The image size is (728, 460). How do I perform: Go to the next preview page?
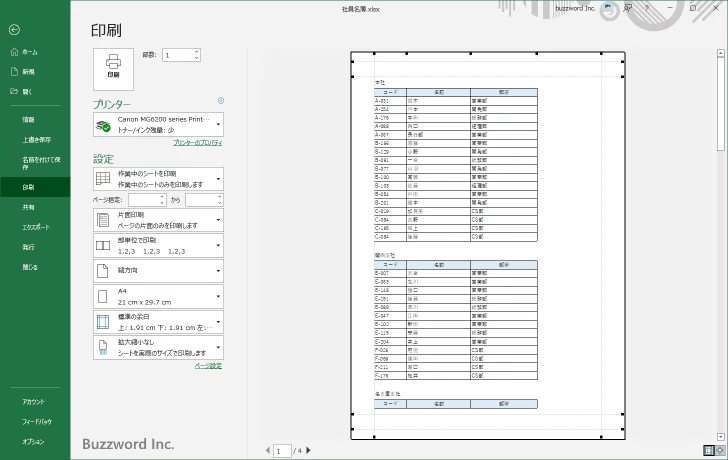point(308,450)
